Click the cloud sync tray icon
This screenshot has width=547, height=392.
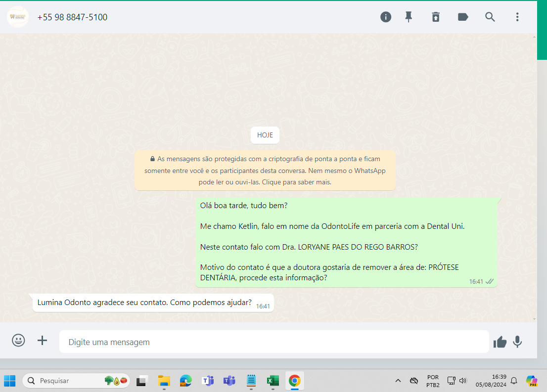pos(414,381)
